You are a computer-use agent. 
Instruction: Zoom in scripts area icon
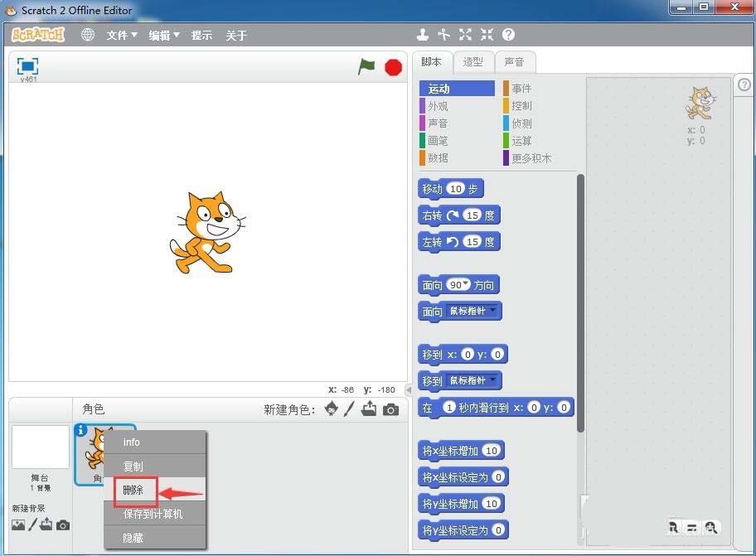(x=710, y=528)
